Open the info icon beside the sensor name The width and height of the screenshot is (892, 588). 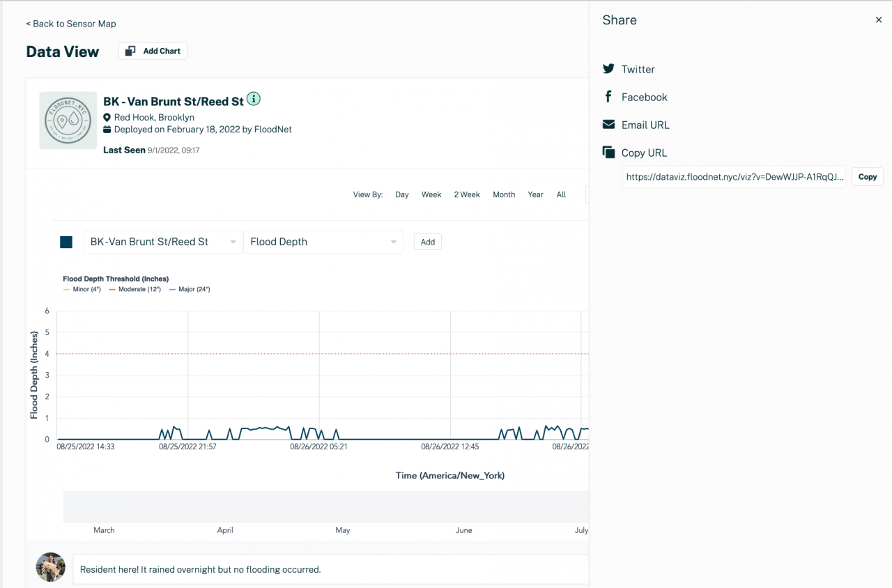254,100
